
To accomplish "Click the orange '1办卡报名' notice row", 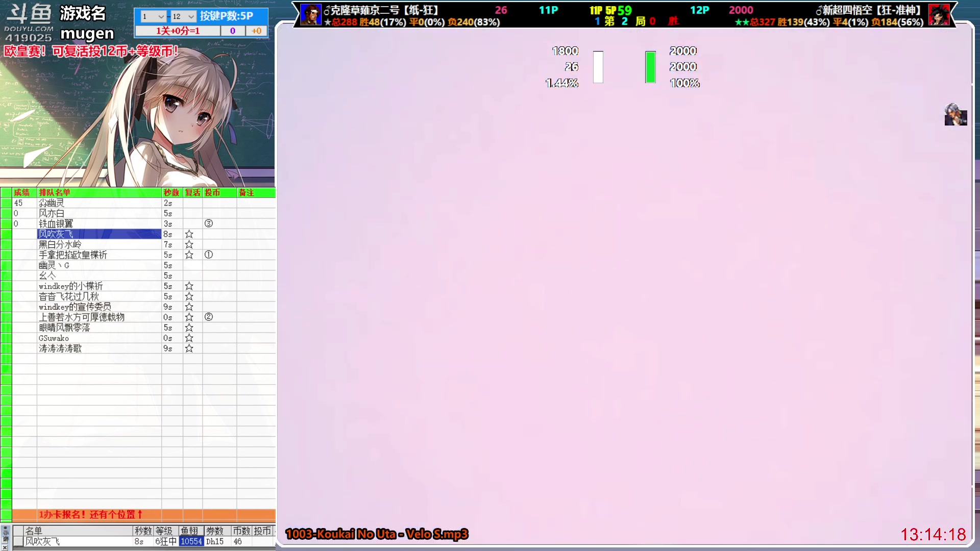I will pyautogui.click(x=144, y=514).
